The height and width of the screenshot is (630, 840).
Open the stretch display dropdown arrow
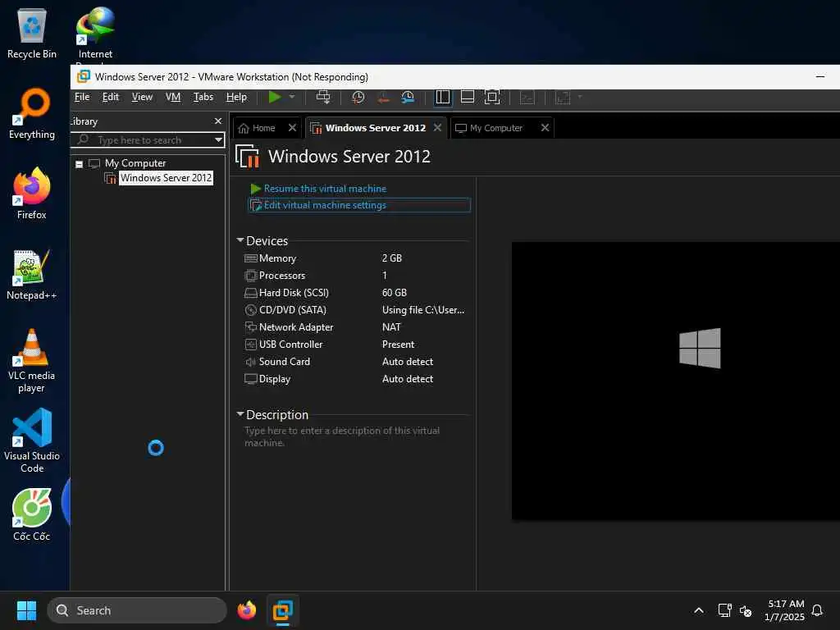point(580,97)
